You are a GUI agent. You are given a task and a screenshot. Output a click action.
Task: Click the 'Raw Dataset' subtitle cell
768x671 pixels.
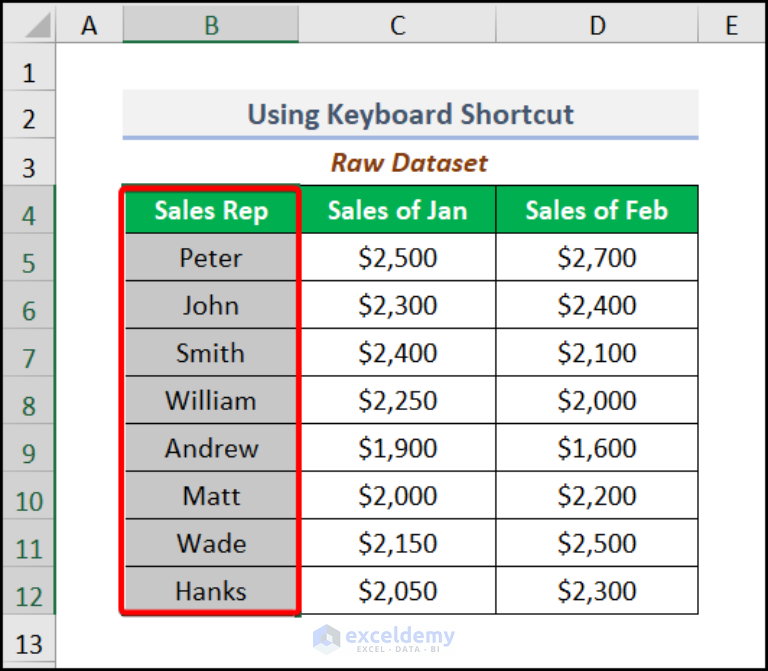click(410, 162)
